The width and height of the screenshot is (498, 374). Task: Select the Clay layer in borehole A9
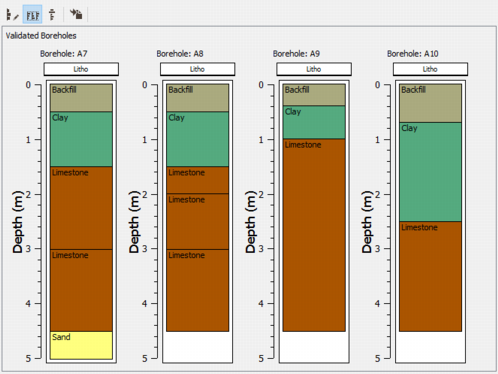pos(314,122)
